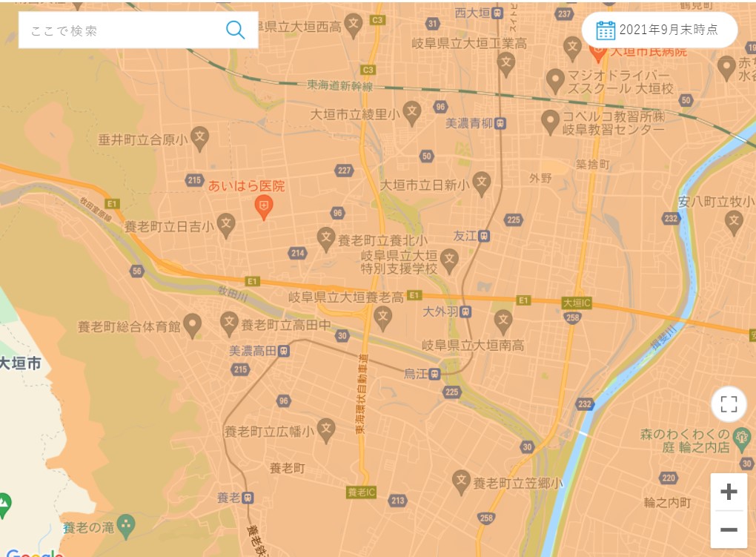Click the 養老町立日吉小 school pin
This screenshot has height=557, width=756.
tap(225, 226)
